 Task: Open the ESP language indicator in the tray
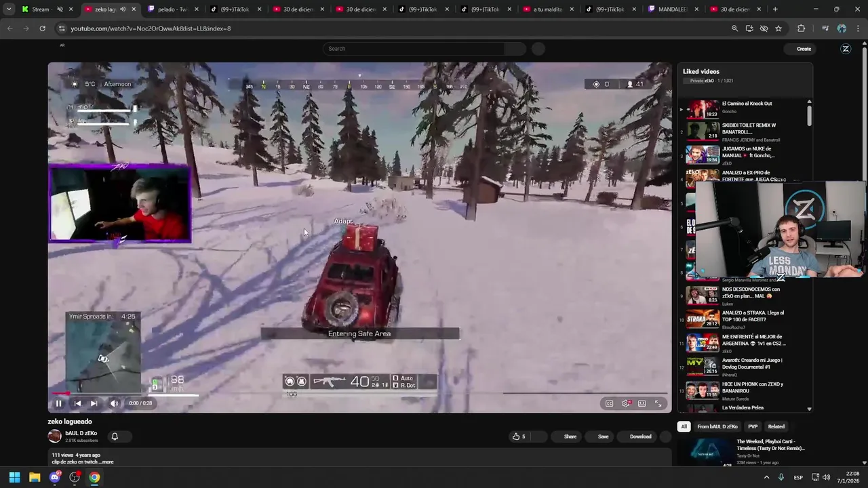click(799, 477)
